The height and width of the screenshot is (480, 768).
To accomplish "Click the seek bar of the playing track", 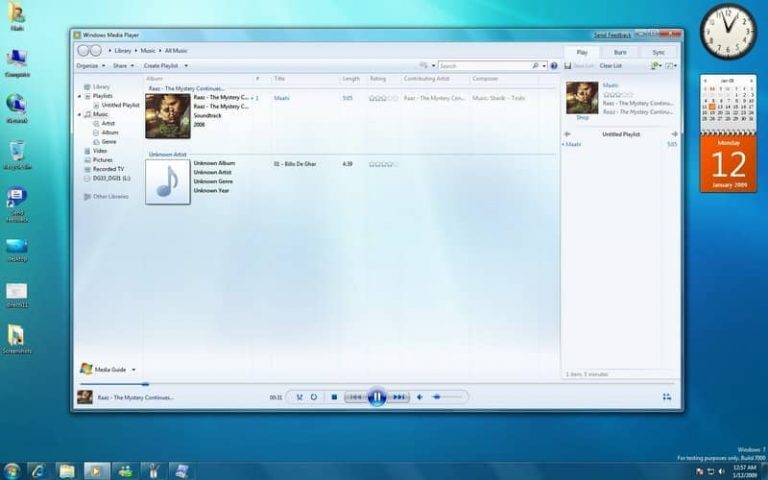I will pos(376,384).
